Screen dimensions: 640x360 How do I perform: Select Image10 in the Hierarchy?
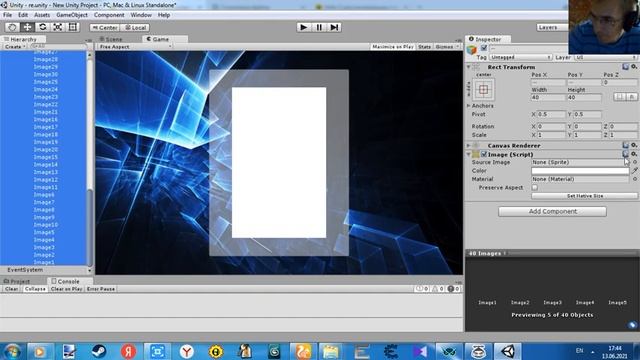46,225
